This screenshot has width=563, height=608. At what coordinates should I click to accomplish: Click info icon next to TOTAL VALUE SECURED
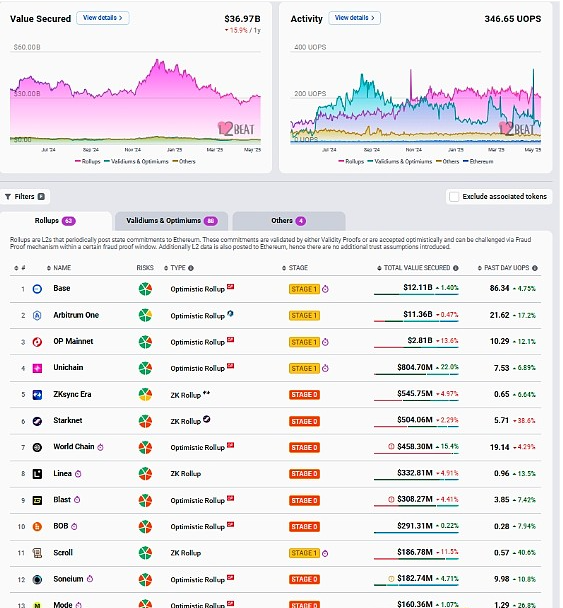[456, 268]
